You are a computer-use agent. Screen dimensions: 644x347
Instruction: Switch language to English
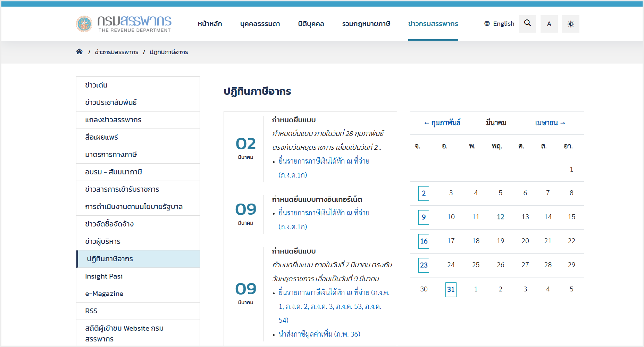499,24
